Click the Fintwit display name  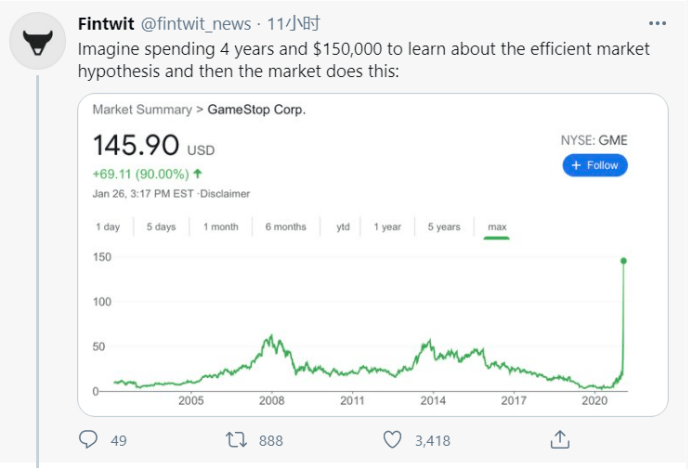coord(106,23)
